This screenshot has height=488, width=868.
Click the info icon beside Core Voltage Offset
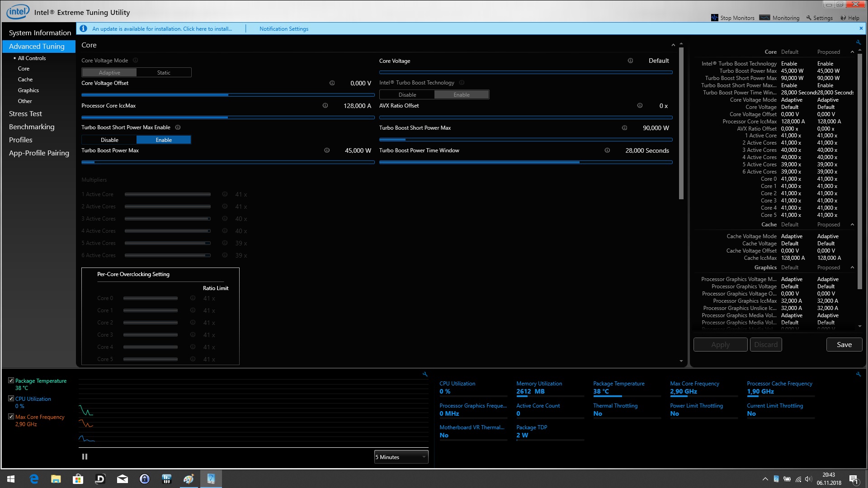(x=332, y=83)
